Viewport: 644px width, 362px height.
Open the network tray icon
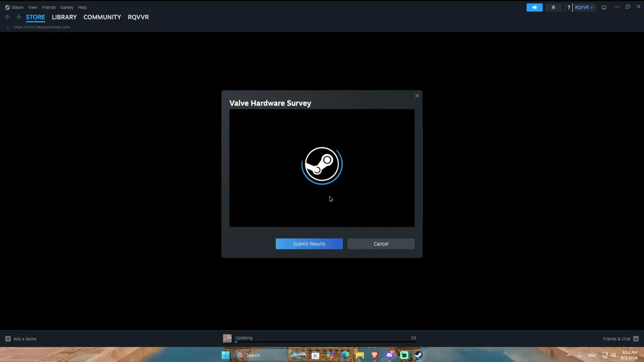[605, 355]
